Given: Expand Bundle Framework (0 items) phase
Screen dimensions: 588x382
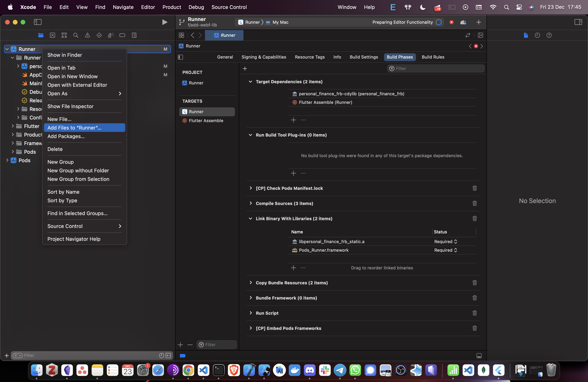Looking at the screenshot, I should (x=250, y=298).
